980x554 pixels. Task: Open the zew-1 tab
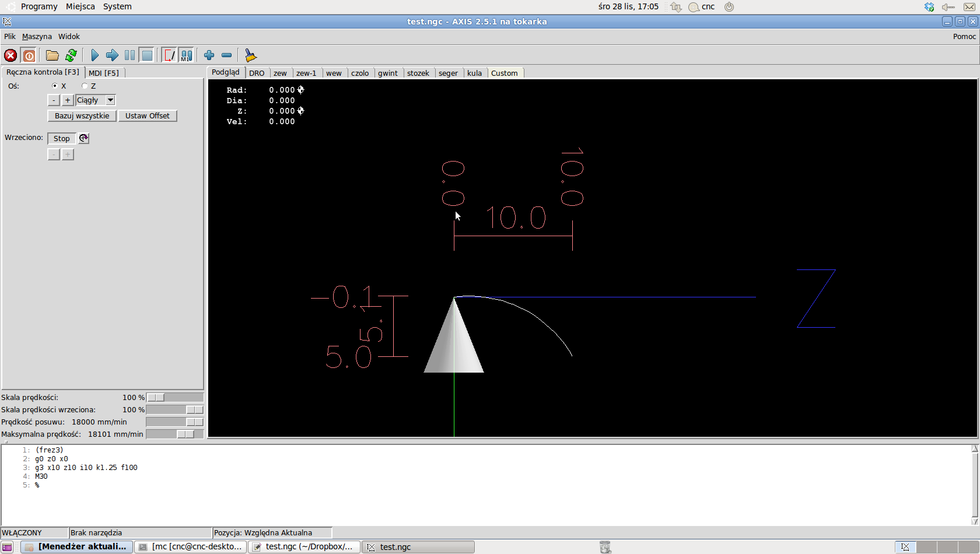coord(306,73)
